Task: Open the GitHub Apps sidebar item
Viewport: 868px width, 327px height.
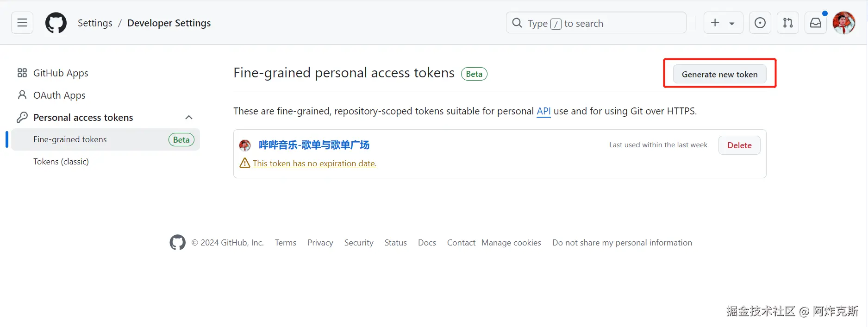Action: 61,73
